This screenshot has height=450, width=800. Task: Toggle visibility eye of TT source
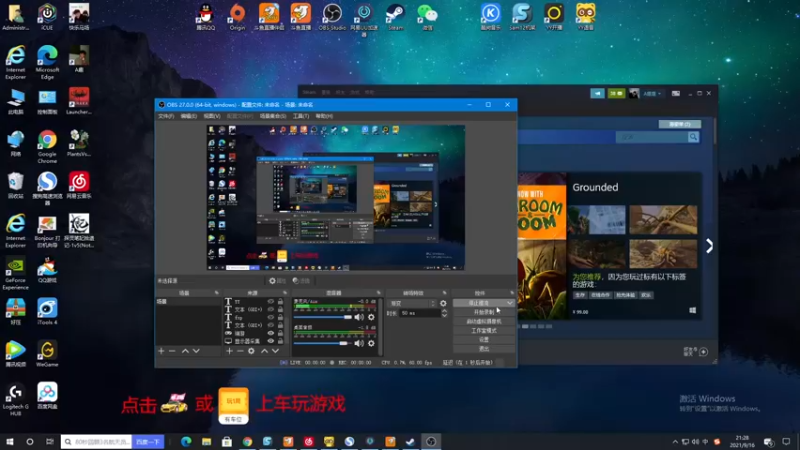click(x=271, y=302)
